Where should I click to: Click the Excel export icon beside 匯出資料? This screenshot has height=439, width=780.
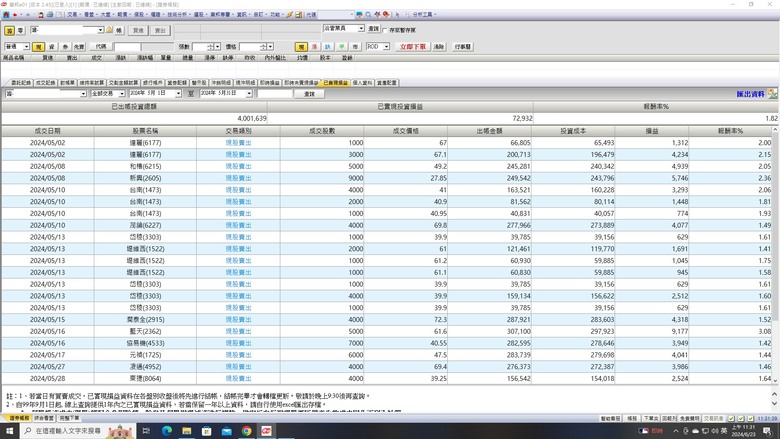tap(772, 93)
